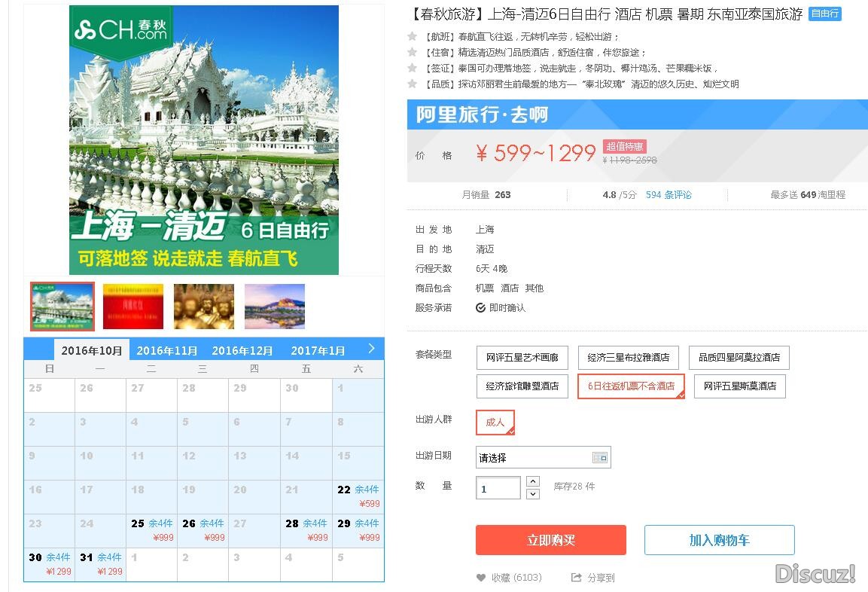Viewport: 868px width, 592px height.
Task: Select package 经济三星布拉雅酒店
Action: [x=629, y=358]
